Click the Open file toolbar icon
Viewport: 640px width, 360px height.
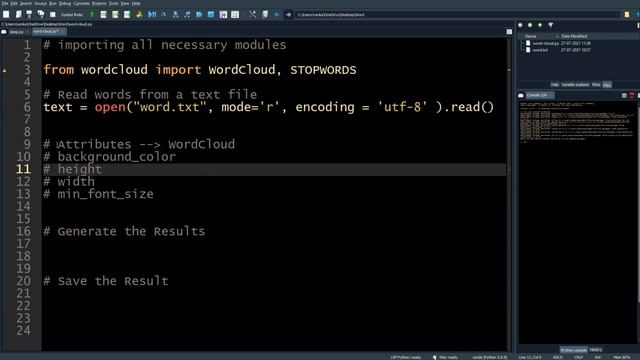tap(18, 14)
